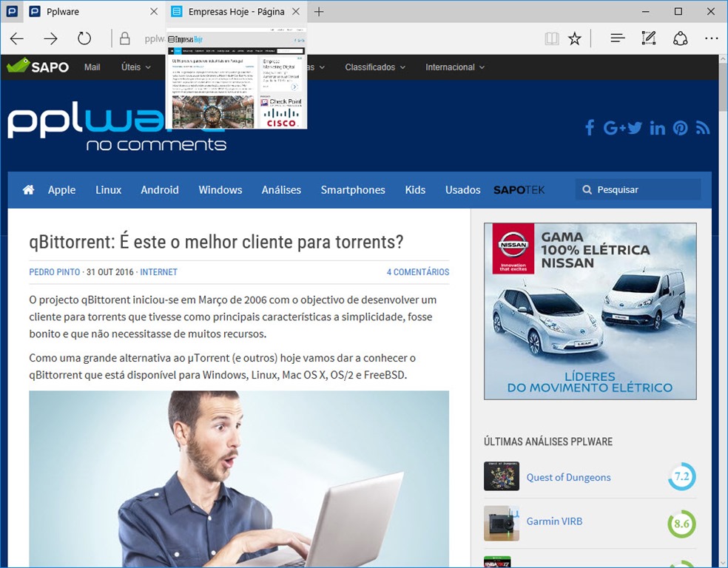Open the Facebook social icon
Viewport: 728px width, 568px height.
tap(590, 128)
